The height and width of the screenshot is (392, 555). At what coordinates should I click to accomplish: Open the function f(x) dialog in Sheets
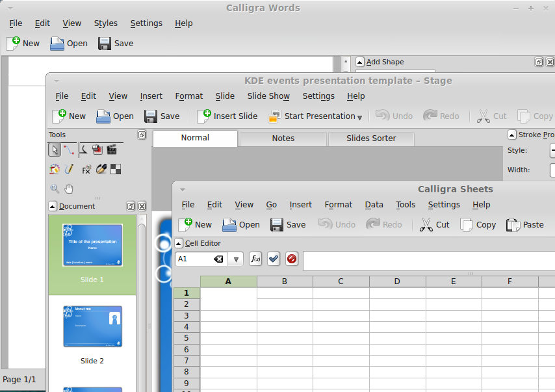(255, 259)
